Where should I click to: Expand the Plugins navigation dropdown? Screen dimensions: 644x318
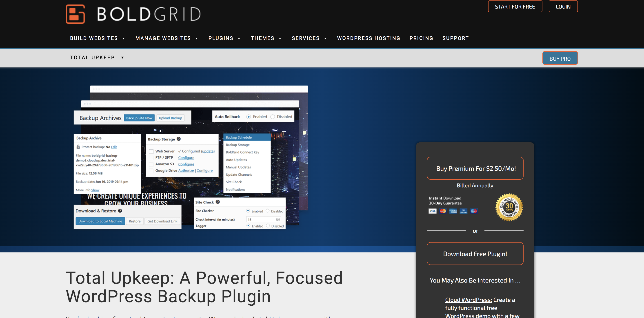pos(224,38)
